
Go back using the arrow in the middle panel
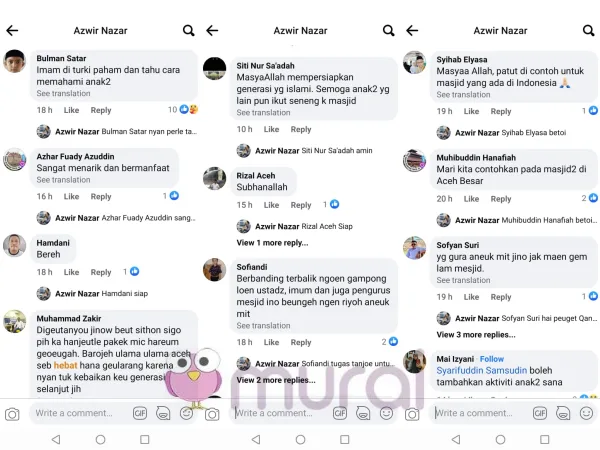pos(212,30)
